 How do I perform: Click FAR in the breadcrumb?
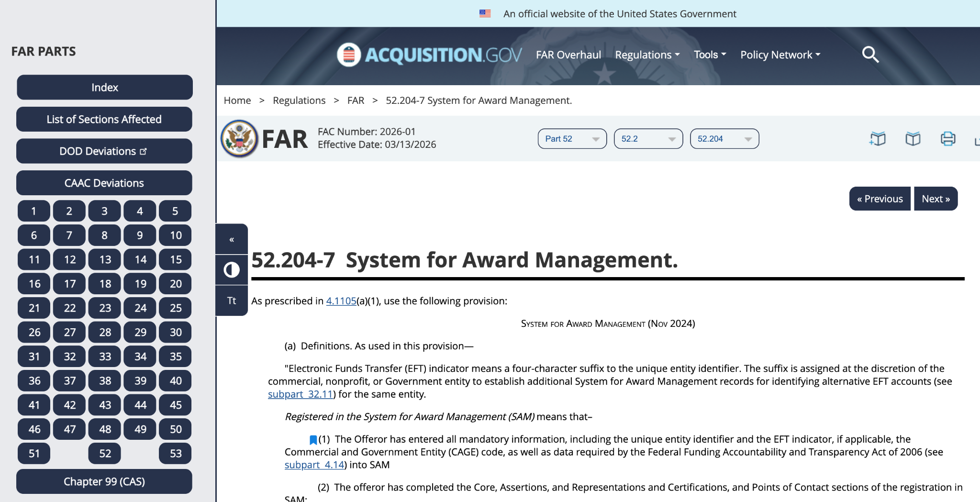[356, 100]
